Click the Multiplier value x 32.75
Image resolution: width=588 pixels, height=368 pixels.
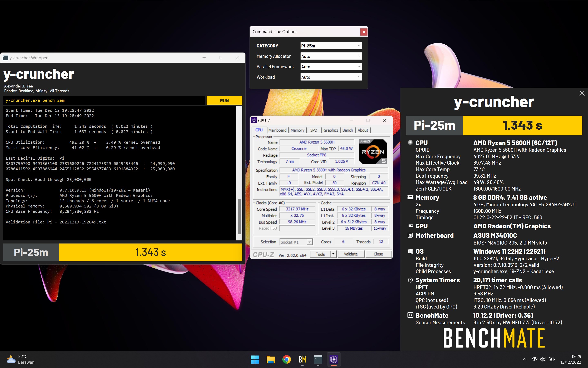[x=297, y=215]
